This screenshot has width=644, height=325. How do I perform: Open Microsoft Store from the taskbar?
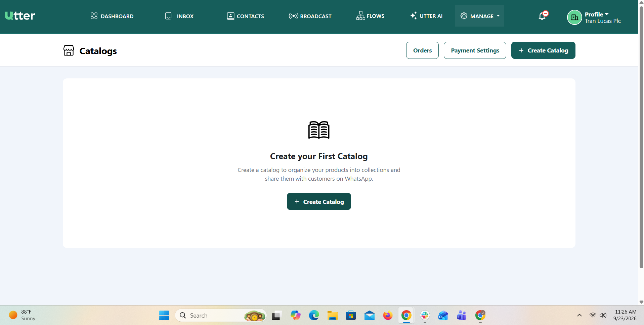click(x=351, y=316)
